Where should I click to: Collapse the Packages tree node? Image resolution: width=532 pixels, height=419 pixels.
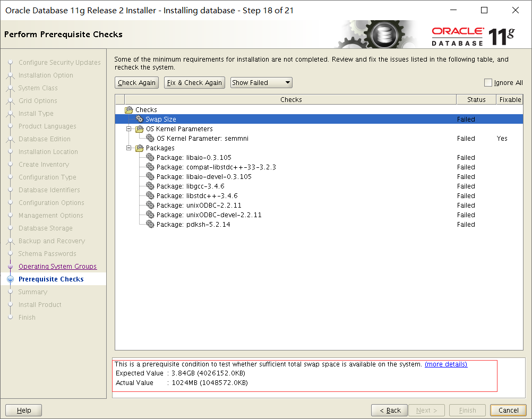click(128, 148)
